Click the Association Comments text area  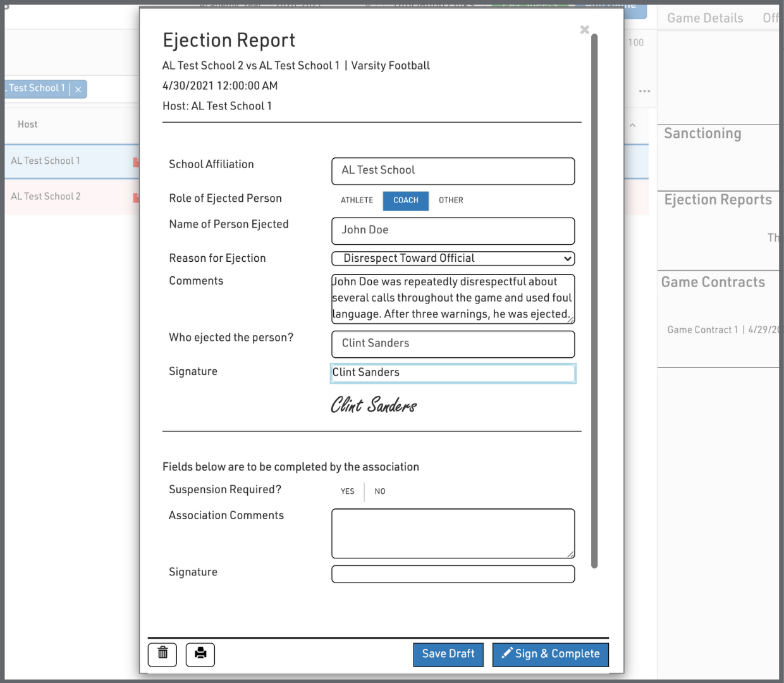453,533
